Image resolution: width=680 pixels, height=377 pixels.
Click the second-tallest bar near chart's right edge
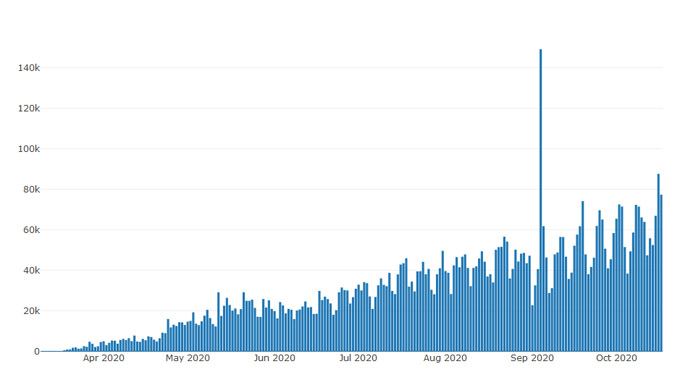pos(658,262)
